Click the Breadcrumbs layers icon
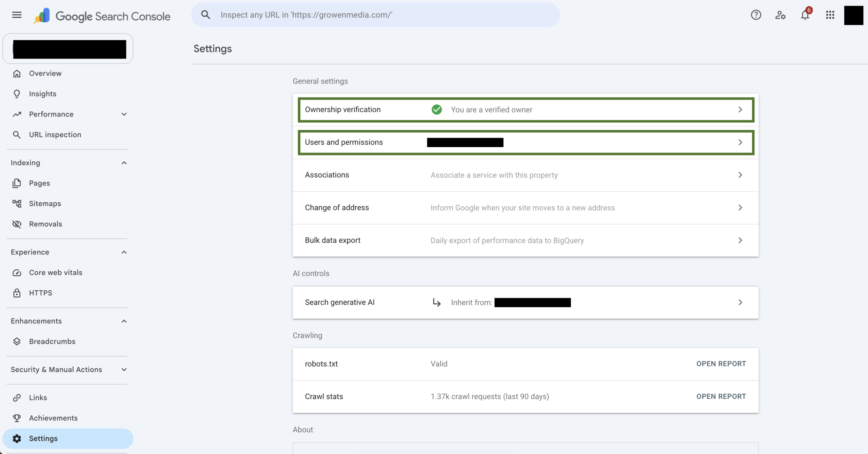This screenshot has width=868, height=454. pyautogui.click(x=17, y=342)
